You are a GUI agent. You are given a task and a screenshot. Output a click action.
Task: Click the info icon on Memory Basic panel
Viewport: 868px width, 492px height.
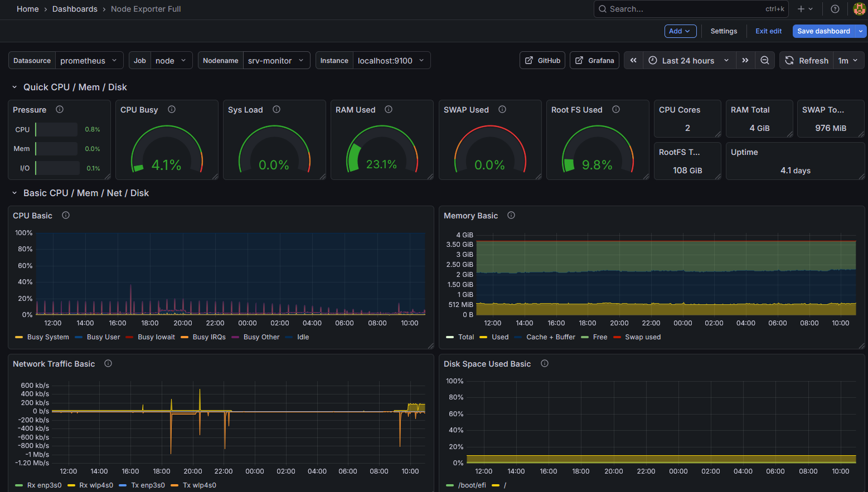click(x=511, y=215)
